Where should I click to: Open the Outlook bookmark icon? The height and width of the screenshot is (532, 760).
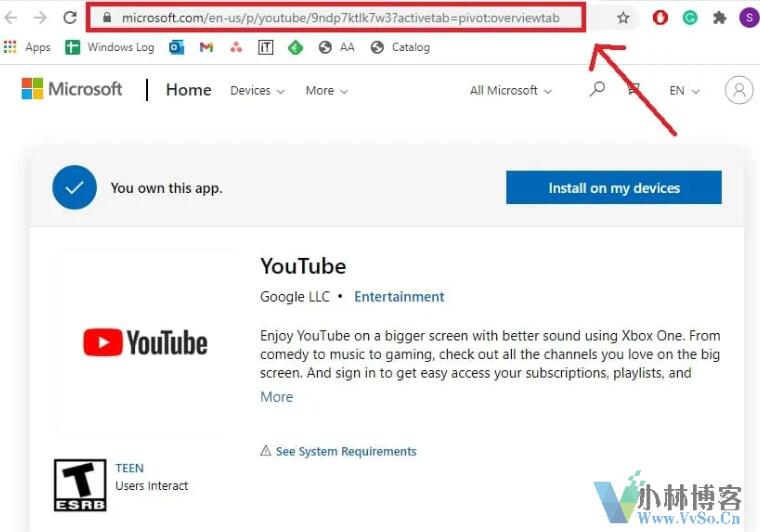pos(176,47)
